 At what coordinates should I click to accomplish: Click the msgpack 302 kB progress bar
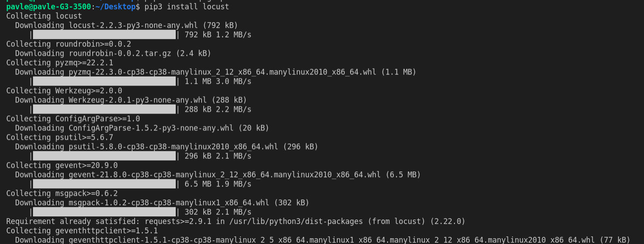pyautogui.click(x=104, y=212)
